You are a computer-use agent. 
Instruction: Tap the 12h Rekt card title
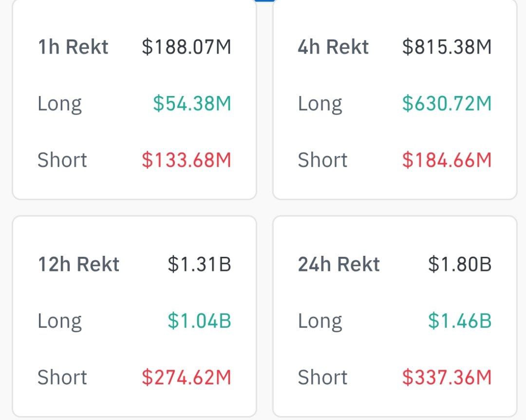point(78,265)
